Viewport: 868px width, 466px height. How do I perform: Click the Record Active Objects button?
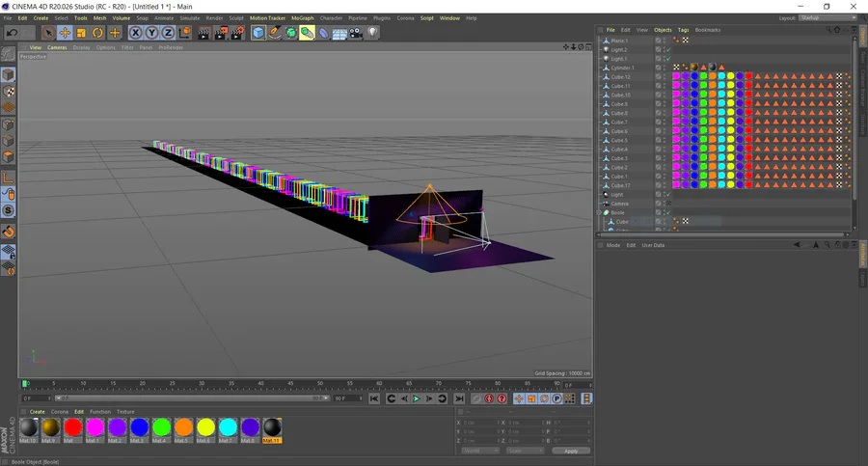(x=476, y=399)
